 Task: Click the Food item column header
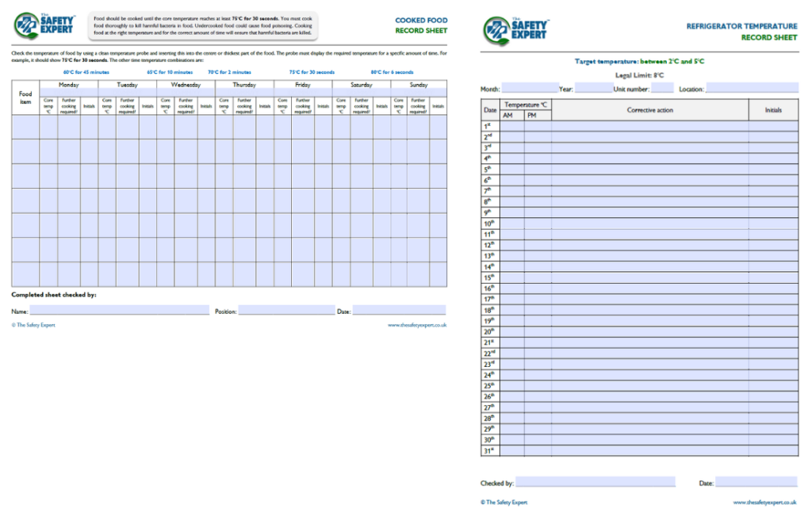coord(25,97)
